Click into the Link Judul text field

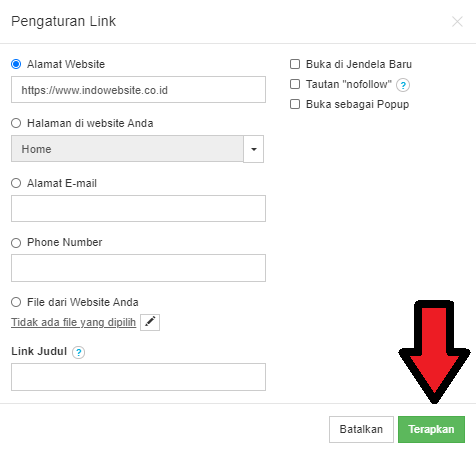tap(138, 377)
